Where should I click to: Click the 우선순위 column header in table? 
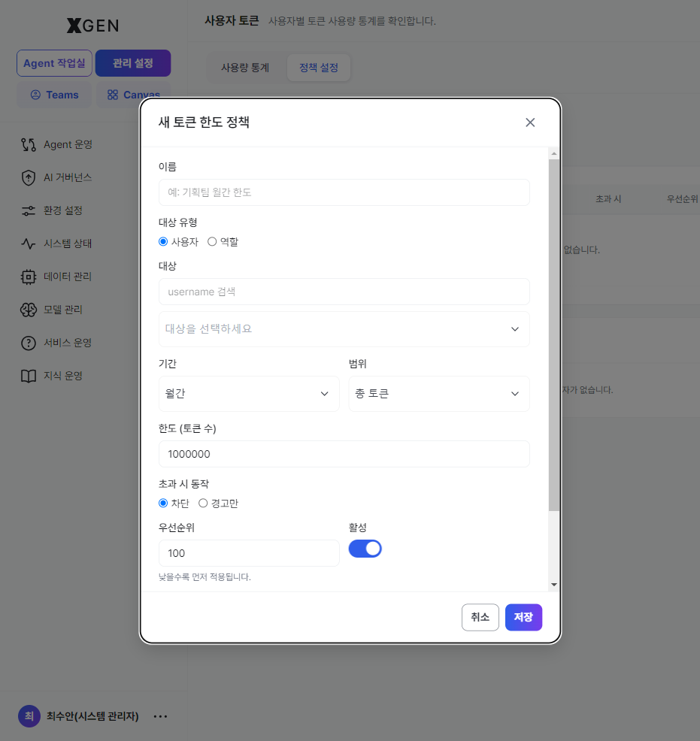pyautogui.click(x=683, y=199)
